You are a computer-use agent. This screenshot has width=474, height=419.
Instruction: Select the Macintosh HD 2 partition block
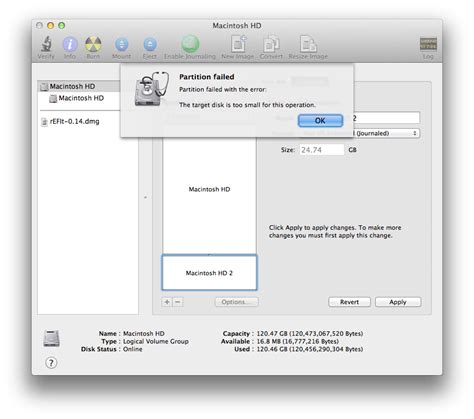tap(209, 273)
